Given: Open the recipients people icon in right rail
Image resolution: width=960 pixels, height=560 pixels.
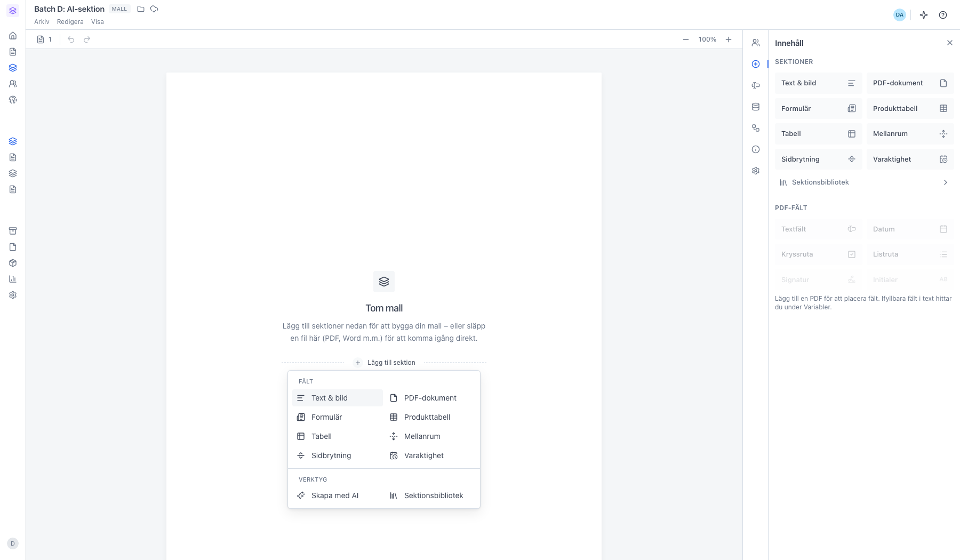Looking at the screenshot, I should [x=756, y=43].
